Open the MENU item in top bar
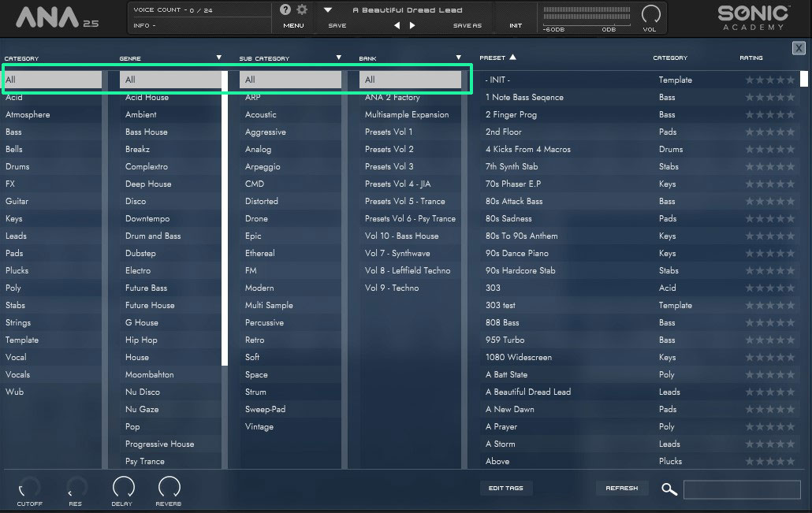Viewport: 812px width, 513px height. click(293, 26)
